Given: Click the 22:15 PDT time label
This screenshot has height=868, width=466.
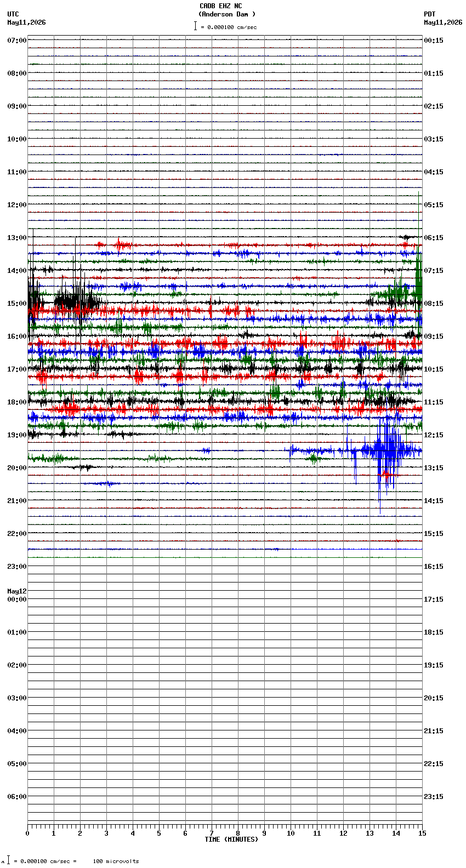Looking at the screenshot, I should (x=434, y=764).
